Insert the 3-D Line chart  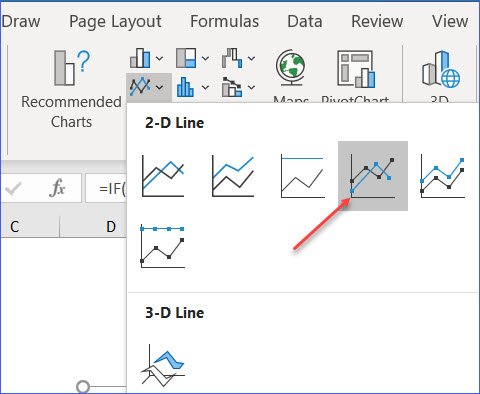click(163, 366)
